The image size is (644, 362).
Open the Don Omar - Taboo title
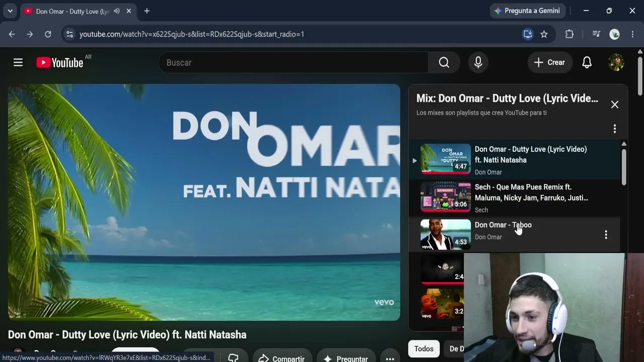503,225
